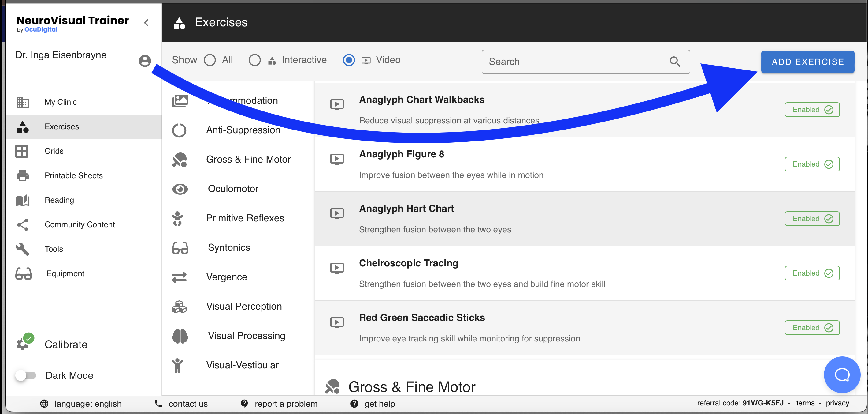Open My Clinic building icon
The width and height of the screenshot is (868, 414).
pos(23,102)
